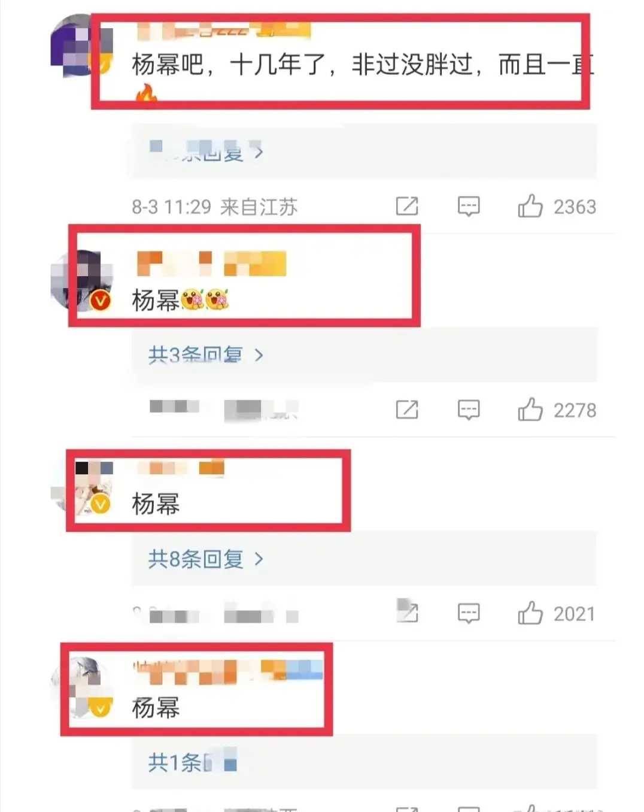Repost the comment with 2021 likes
Screen dimensions: 644x812
click(407, 612)
